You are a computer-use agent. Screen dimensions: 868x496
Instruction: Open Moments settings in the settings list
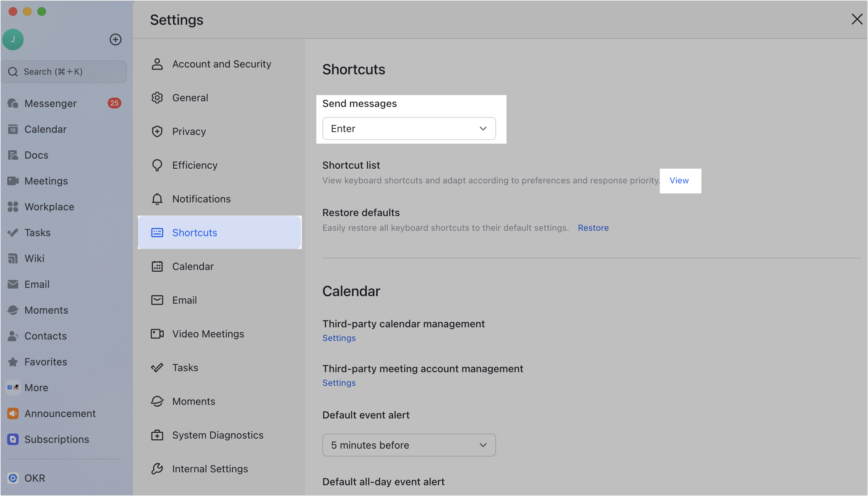point(220,401)
